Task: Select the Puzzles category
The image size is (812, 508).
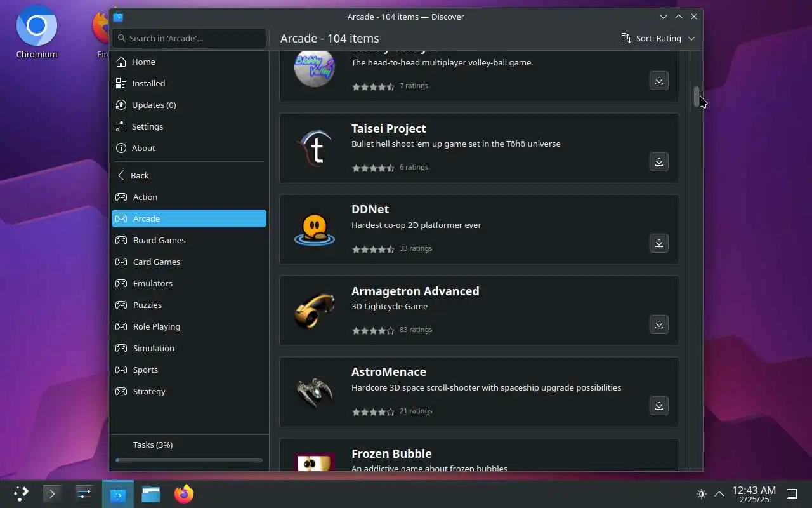Action: tap(189, 305)
